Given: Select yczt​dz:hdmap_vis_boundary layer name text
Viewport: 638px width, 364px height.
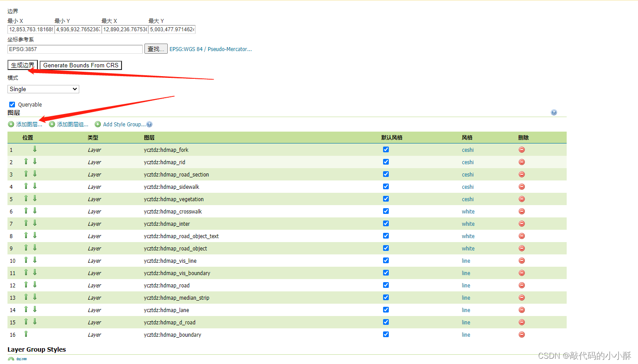Looking at the screenshot, I should click(177, 273).
